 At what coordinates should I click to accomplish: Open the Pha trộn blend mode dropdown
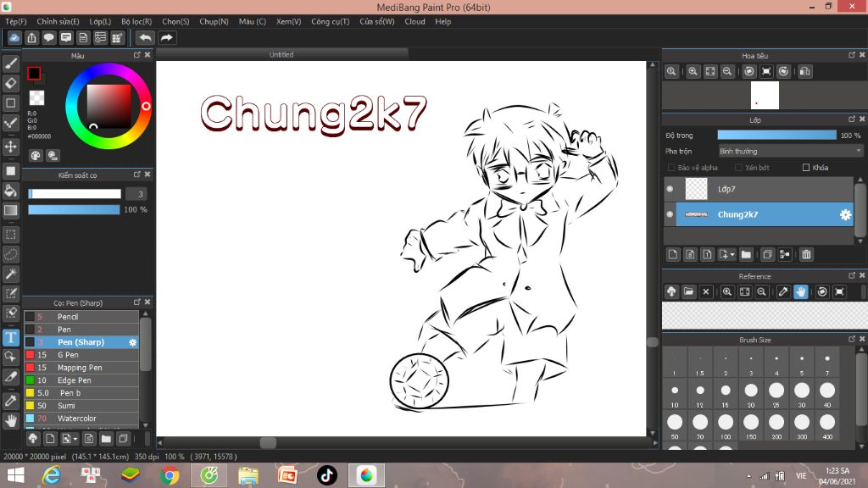[790, 151]
